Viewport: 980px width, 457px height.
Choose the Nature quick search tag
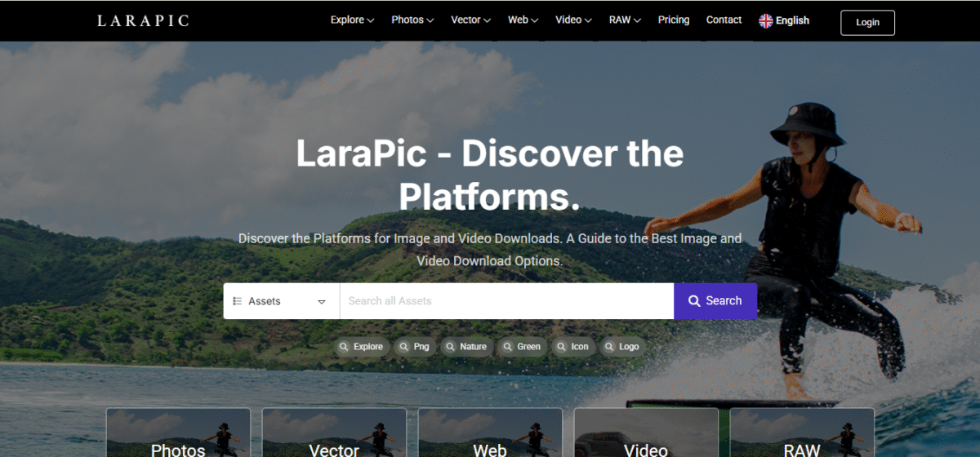465,347
